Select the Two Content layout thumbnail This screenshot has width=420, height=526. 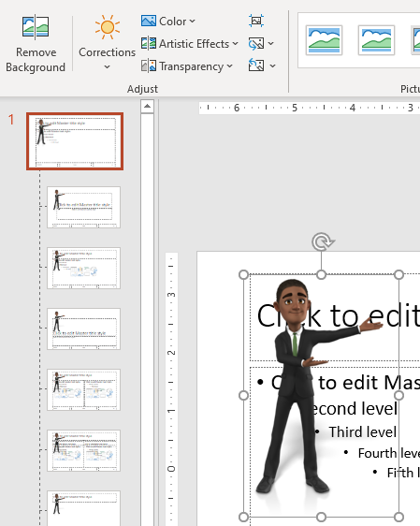pos(83,389)
